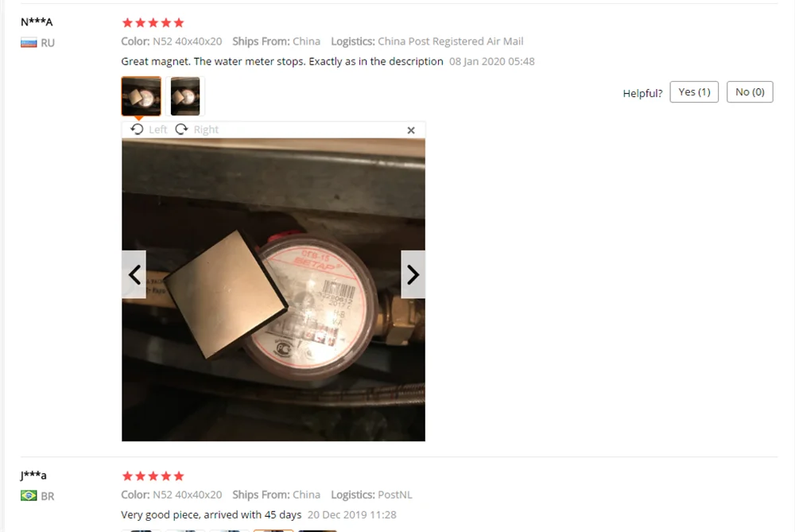Click reviewer name N***A
The height and width of the screenshot is (532, 795).
(x=37, y=21)
